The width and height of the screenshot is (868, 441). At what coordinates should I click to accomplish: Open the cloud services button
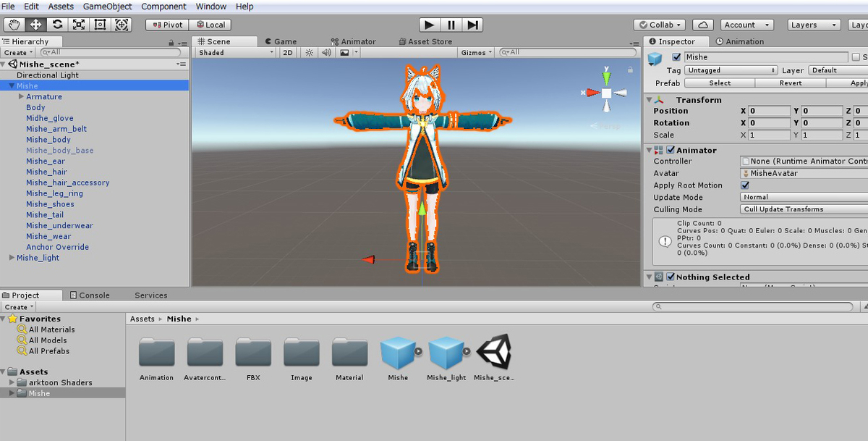(x=705, y=25)
